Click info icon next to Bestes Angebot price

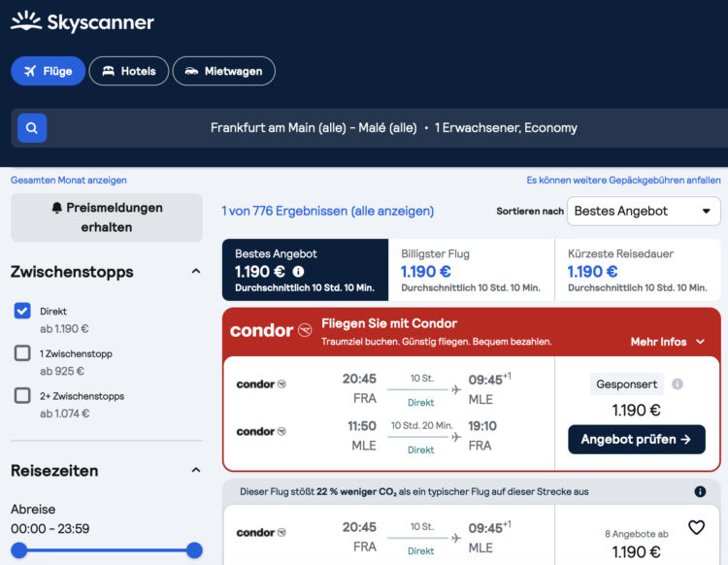[x=299, y=272]
